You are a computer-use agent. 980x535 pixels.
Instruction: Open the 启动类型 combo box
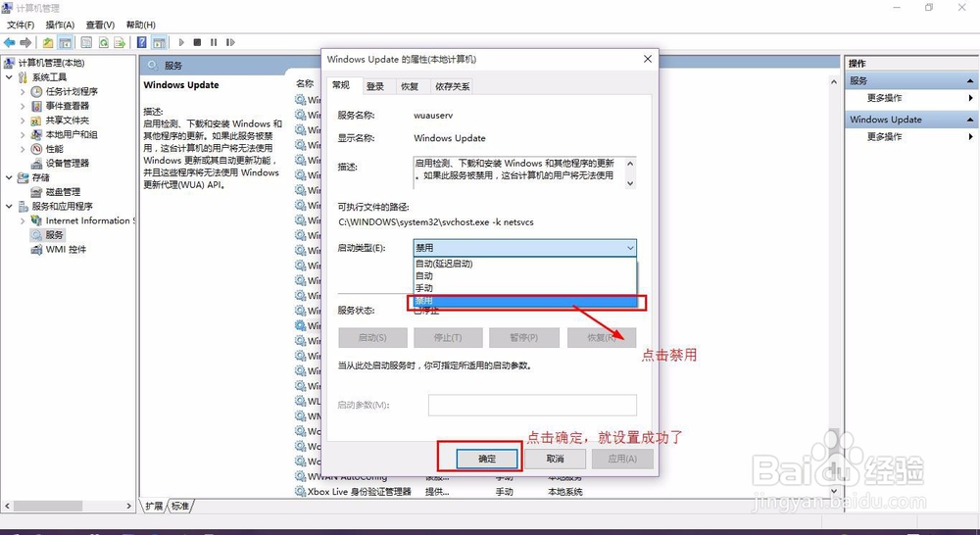525,248
